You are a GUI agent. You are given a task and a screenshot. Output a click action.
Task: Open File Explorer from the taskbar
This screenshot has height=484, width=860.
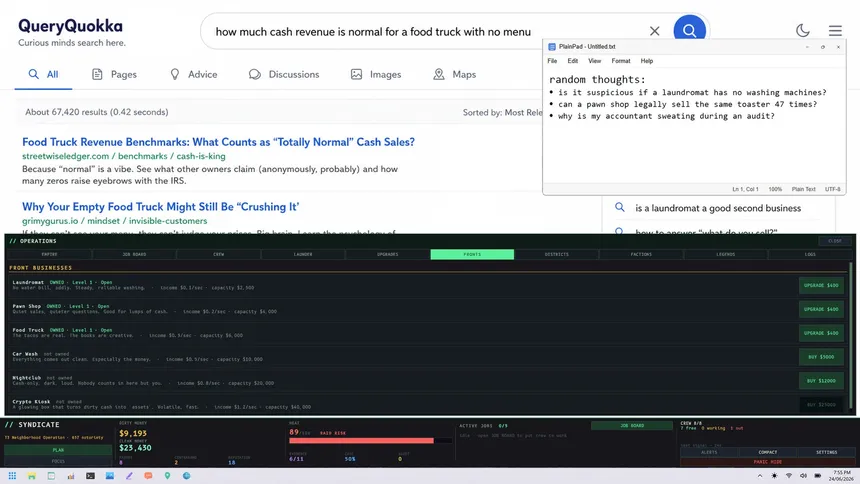[32, 476]
